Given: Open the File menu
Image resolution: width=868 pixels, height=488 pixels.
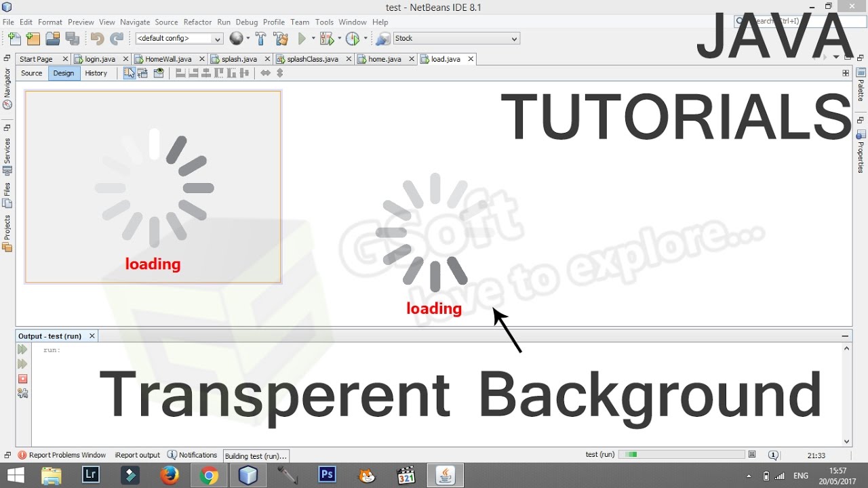Looking at the screenshot, I should (x=8, y=22).
